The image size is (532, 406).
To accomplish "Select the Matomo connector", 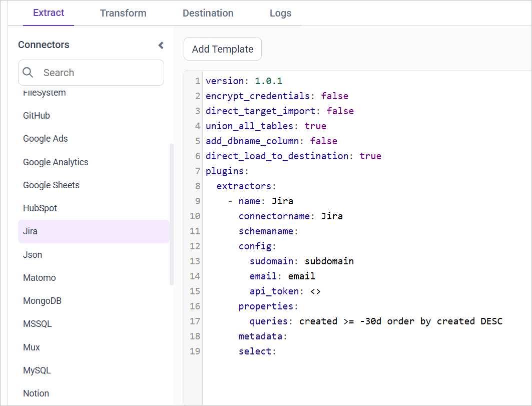I will [x=39, y=277].
